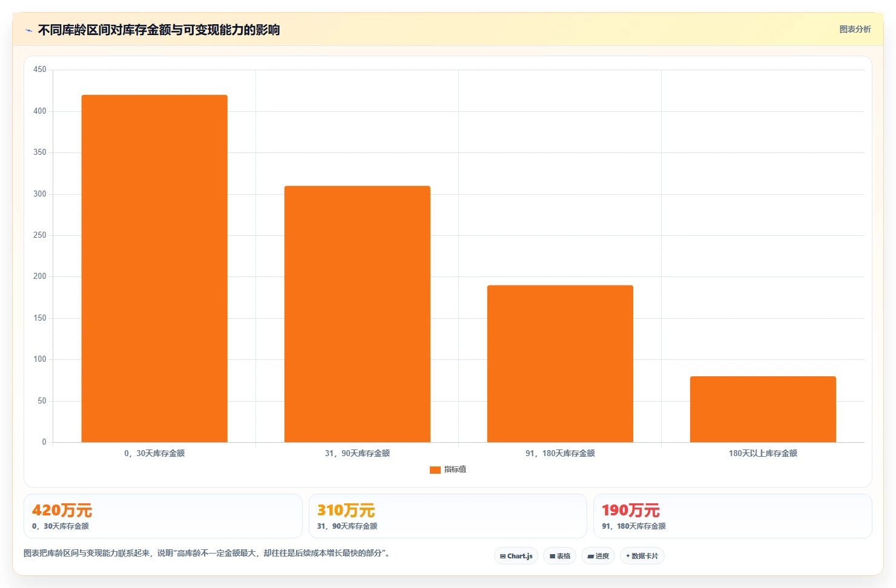Viewport: 896px width, 588px height.
Task: Click the lightning icon beside the chart title
Action: (x=28, y=30)
